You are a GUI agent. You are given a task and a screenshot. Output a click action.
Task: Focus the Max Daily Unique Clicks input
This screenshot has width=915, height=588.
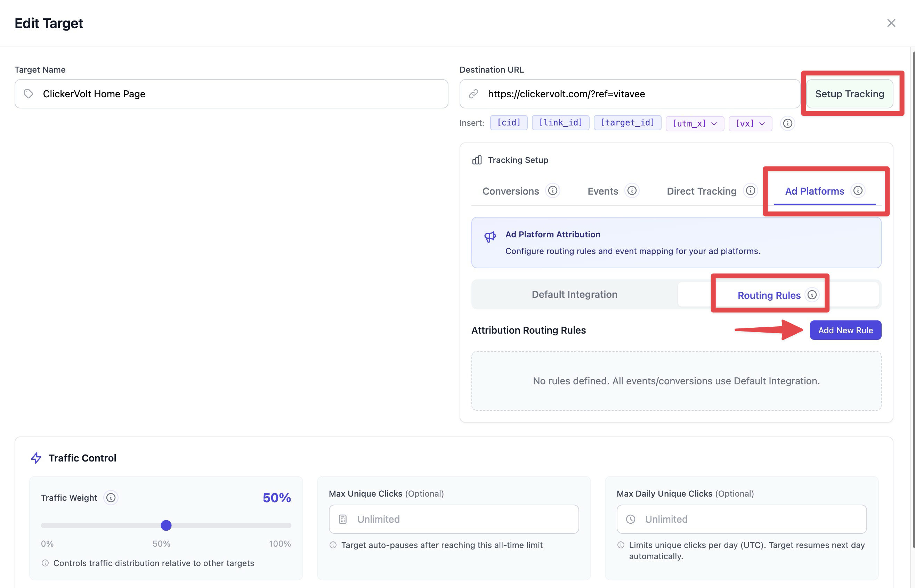coord(741,519)
